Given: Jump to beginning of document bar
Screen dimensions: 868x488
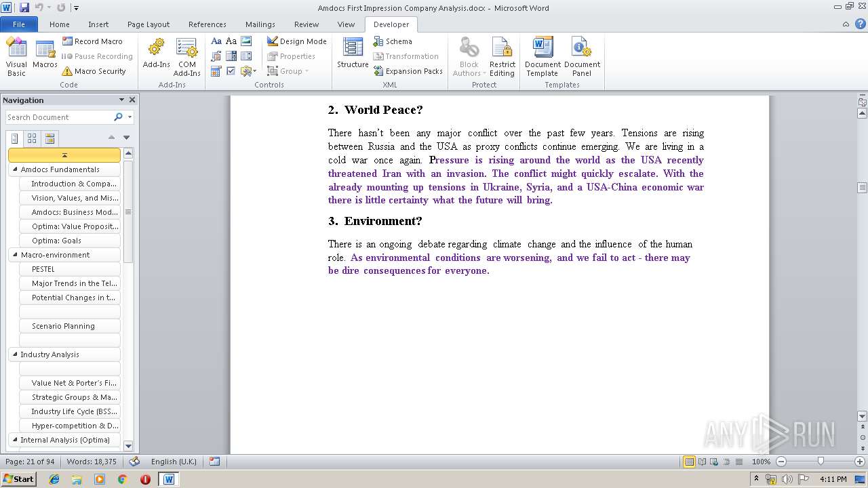Looking at the screenshot, I should [x=64, y=155].
